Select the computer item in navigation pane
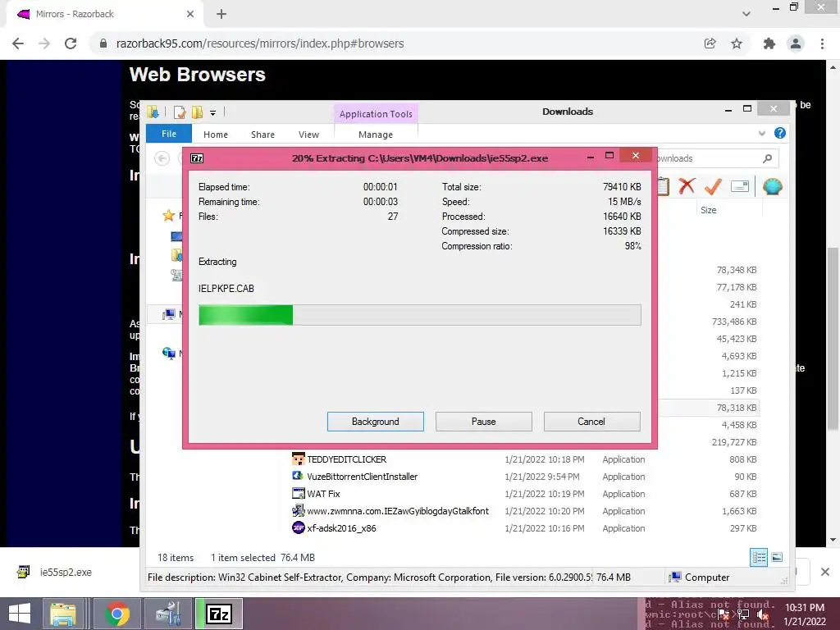Image resolution: width=840 pixels, height=630 pixels. pyautogui.click(x=169, y=314)
